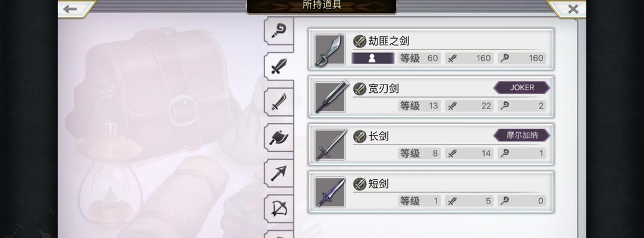Click the 短剑 short sword thumbnail

[330, 192]
